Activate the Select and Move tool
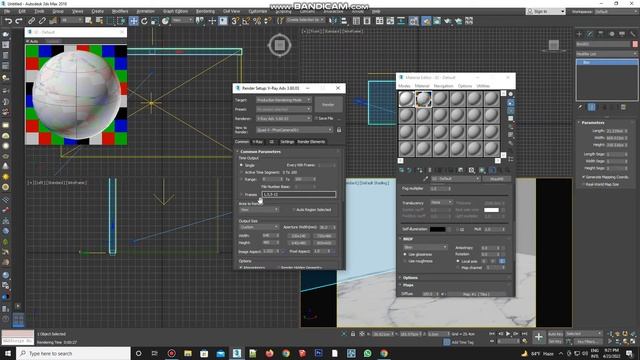The height and width of the screenshot is (360, 640). point(133,21)
